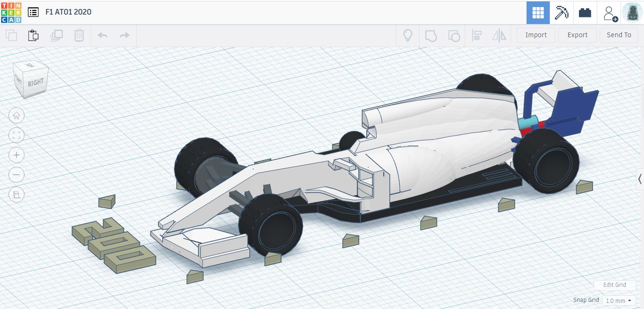Undo the last action
The width and height of the screenshot is (644, 309).
(x=102, y=35)
